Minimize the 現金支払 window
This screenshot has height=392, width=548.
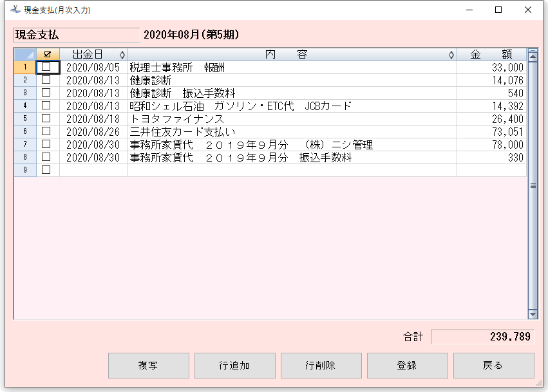click(469, 10)
